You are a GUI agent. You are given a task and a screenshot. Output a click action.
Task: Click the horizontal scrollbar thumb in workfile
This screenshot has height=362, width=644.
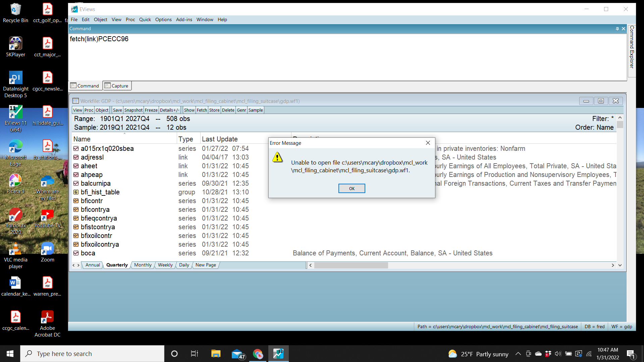[x=351, y=265]
